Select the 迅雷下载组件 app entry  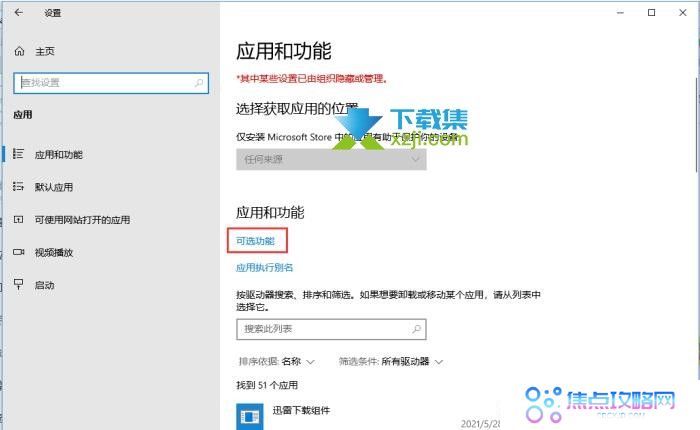[x=301, y=410]
